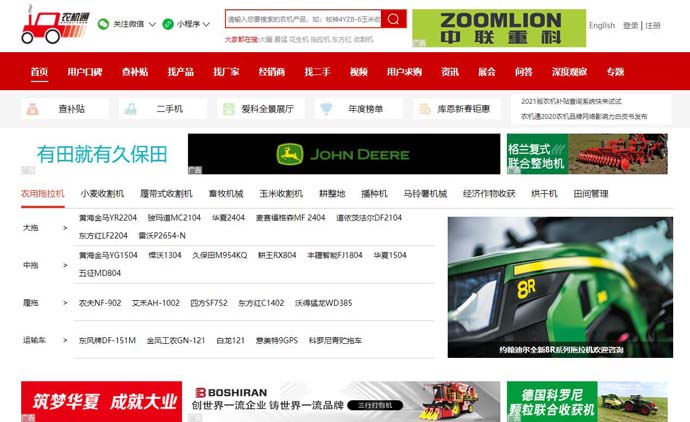Viewport: 690px width, 422px height.
Task: Open 经销商 in the navigation bar
Action: pyautogui.click(x=272, y=72)
